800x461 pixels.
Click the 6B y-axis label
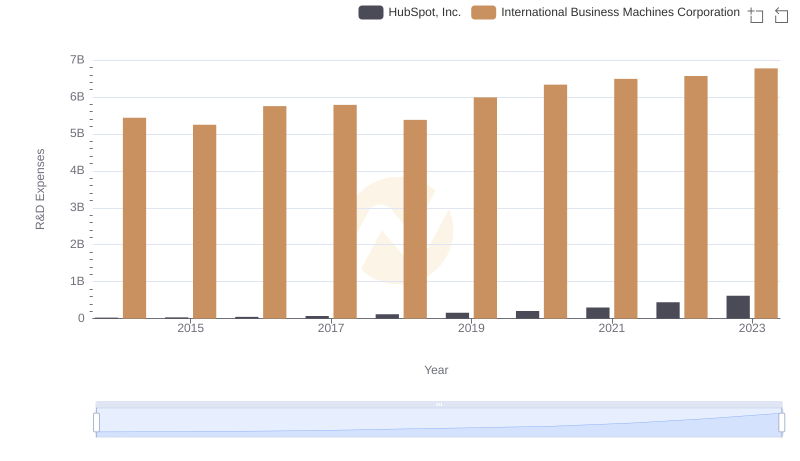(77, 97)
